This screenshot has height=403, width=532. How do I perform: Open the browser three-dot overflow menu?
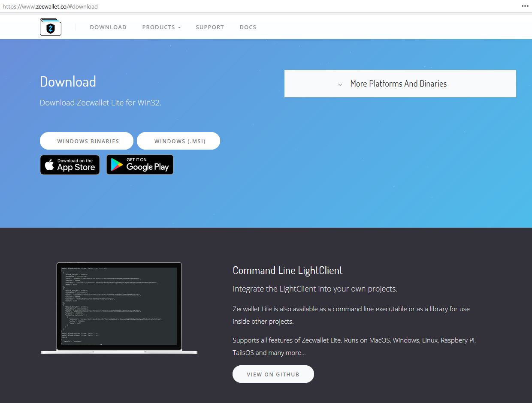525,6
